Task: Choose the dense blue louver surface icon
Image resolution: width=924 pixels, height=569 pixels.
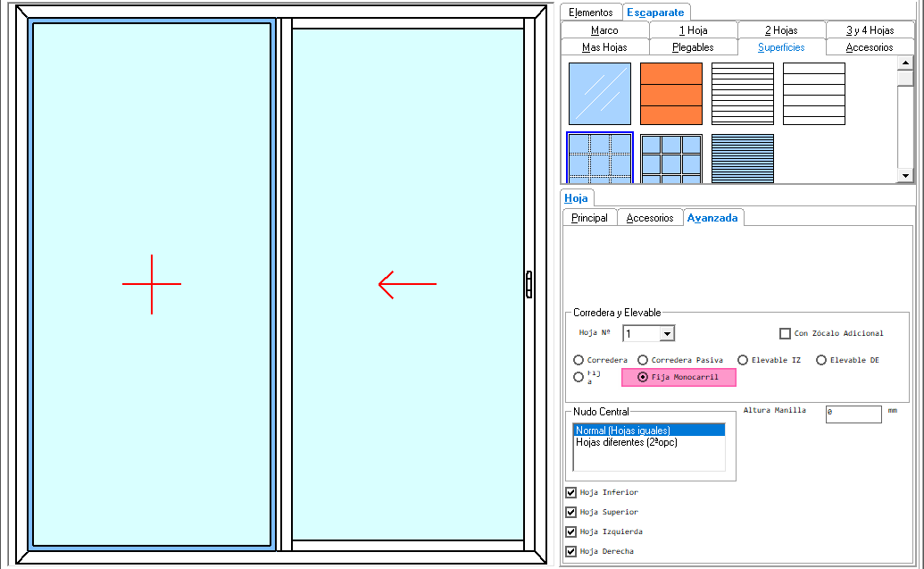Action: [743, 159]
